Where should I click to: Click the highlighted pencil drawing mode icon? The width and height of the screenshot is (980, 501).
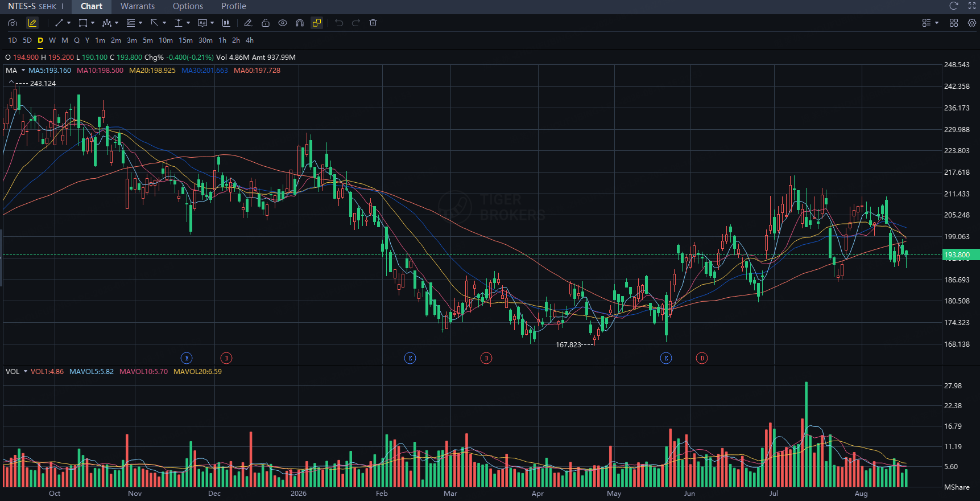32,23
